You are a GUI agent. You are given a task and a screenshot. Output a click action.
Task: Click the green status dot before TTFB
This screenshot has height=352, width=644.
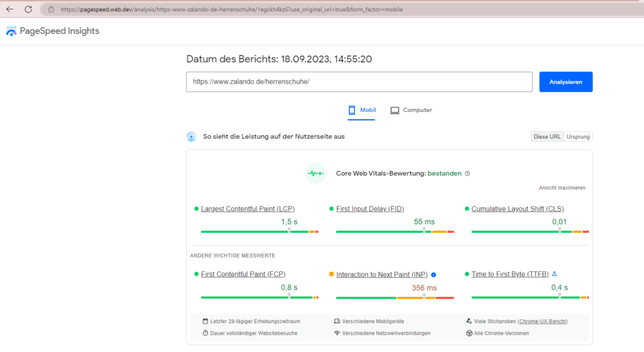tap(467, 275)
